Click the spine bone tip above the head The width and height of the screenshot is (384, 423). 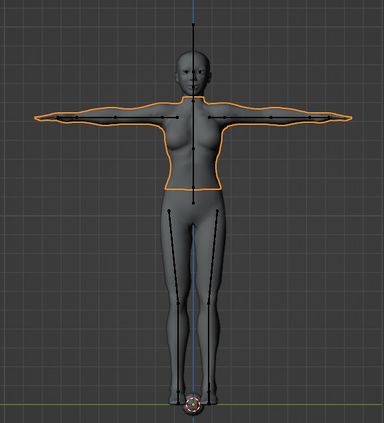[x=193, y=25]
